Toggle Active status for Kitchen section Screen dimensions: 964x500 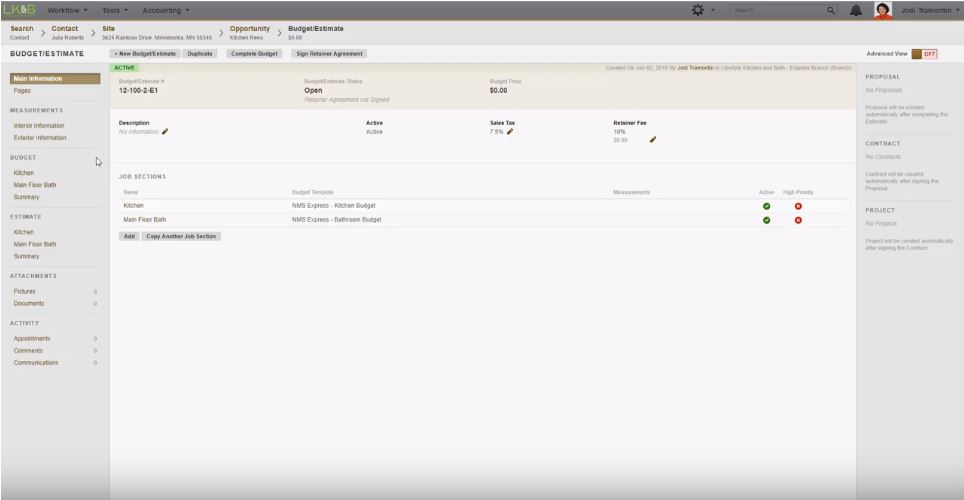766,206
